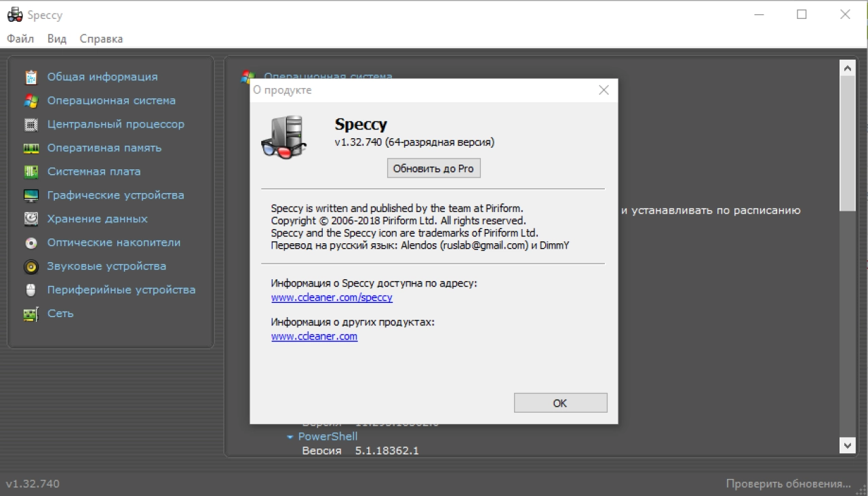Click the Speccy logo in the about dialog
Screen dimensions: 868x496
[285, 138]
